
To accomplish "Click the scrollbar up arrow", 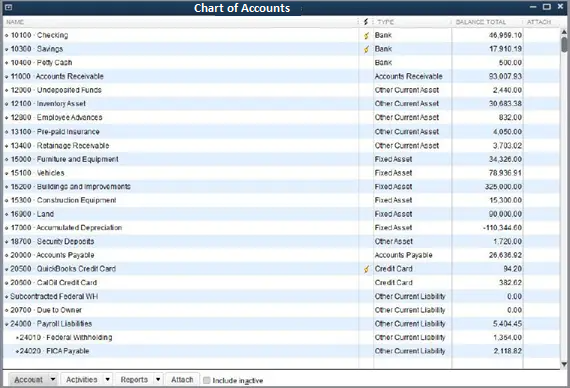I will [x=564, y=32].
